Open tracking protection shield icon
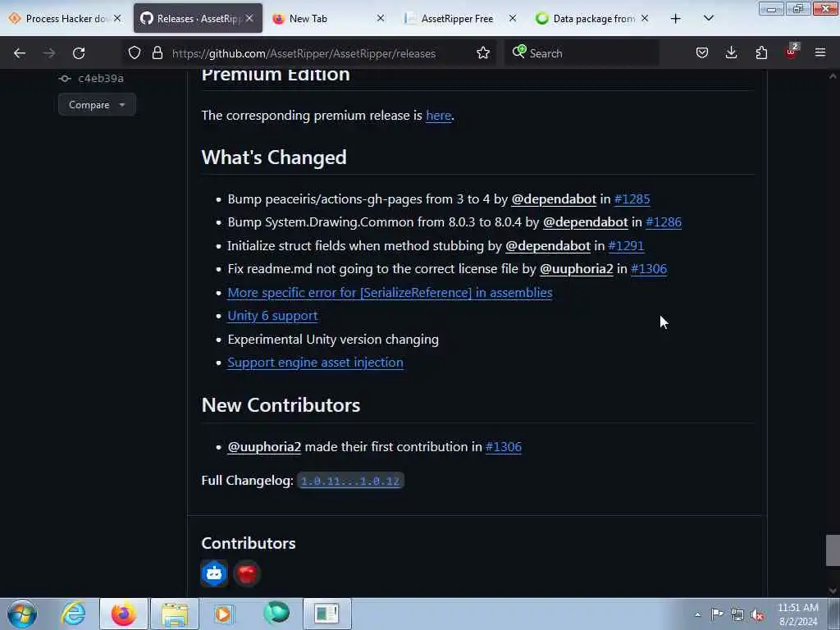Screen dimensions: 840x630 135,53
